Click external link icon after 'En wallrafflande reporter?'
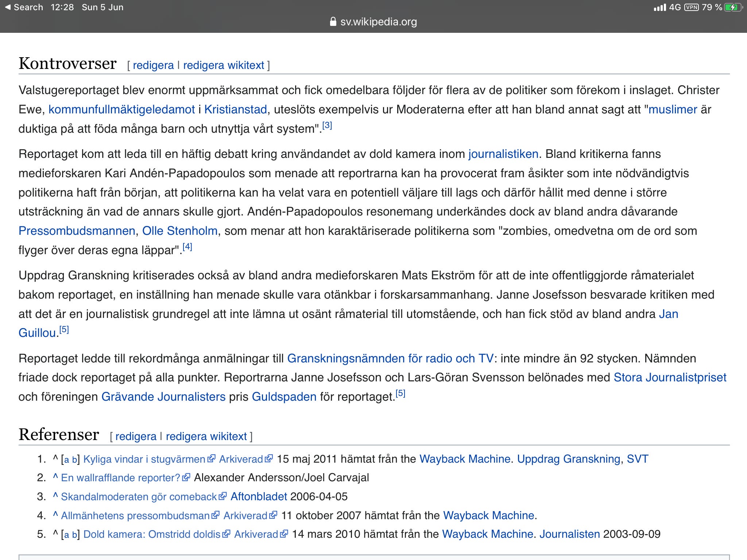This screenshot has width=747, height=560. pyautogui.click(x=186, y=478)
